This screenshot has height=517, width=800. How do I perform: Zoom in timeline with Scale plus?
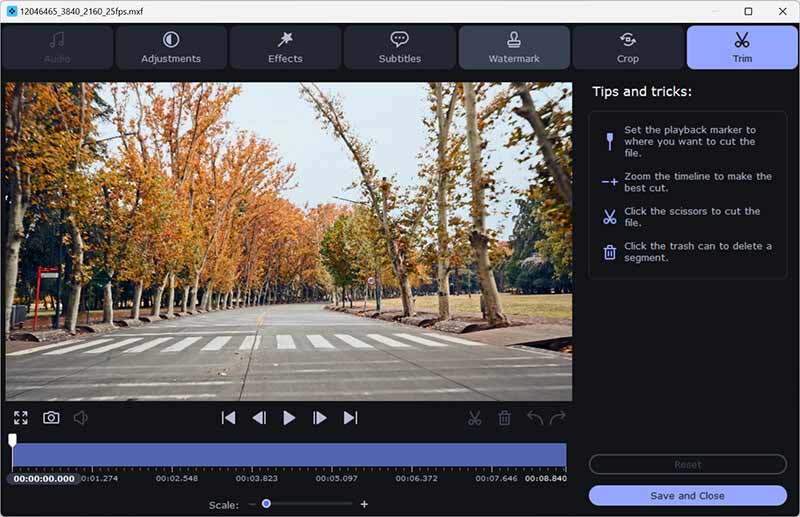[364, 504]
